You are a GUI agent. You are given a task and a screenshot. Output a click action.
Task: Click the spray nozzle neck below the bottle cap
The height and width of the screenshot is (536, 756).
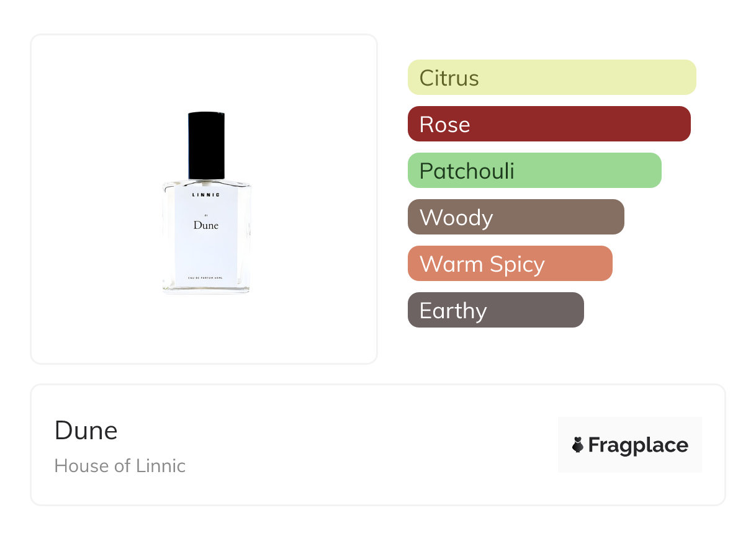click(x=206, y=182)
